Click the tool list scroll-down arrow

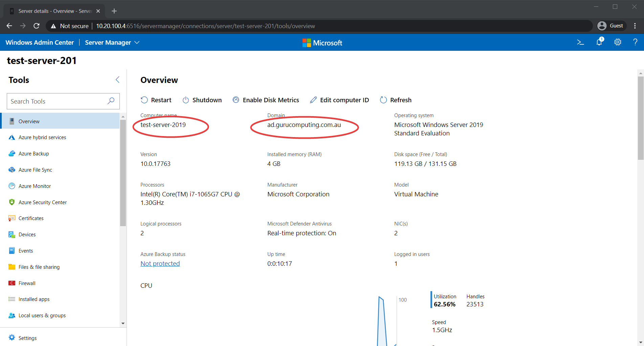[123, 323]
